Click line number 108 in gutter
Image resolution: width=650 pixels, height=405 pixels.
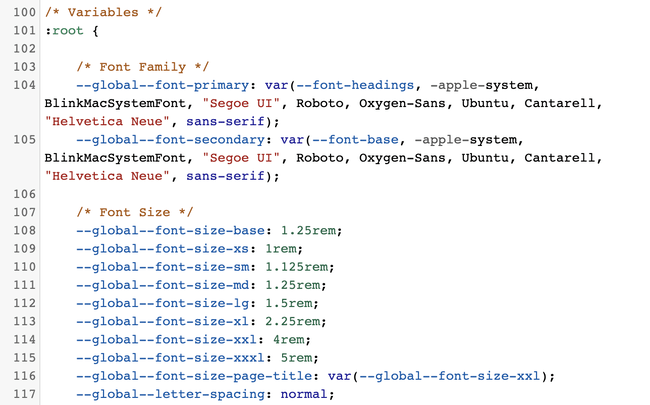(x=24, y=230)
